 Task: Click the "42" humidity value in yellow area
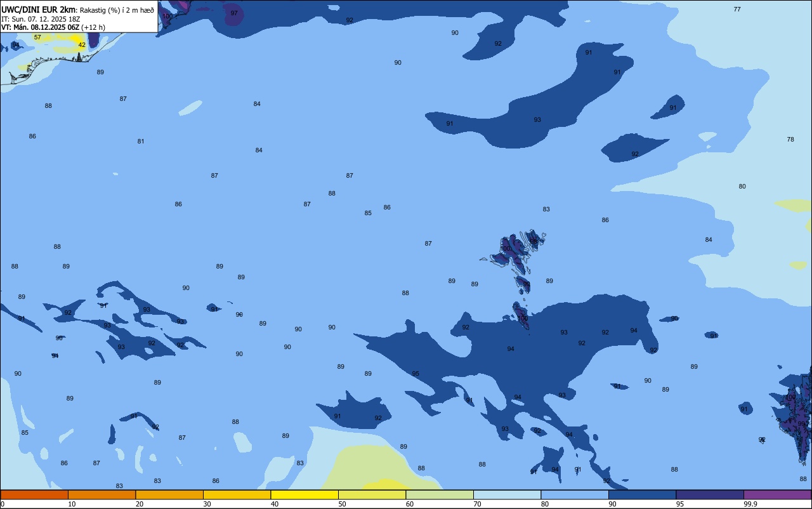click(82, 44)
